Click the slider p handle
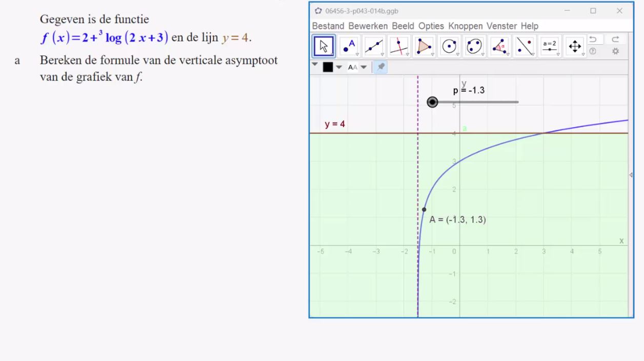Viewport: 644px width, 361px height. (432, 102)
